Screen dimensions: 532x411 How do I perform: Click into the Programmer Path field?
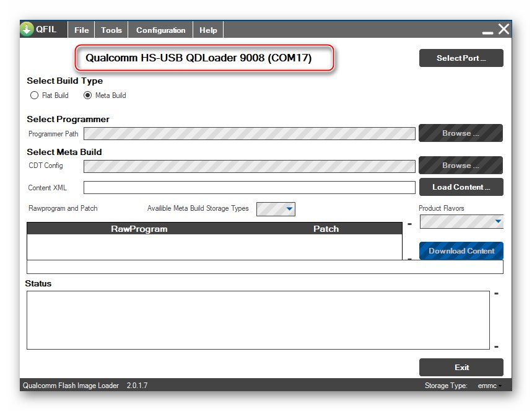click(x=250, y=133)
